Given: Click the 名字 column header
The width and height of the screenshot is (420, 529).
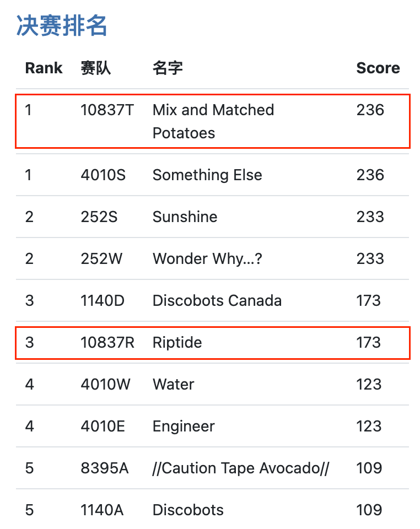Looking at the screenshot, I should (x=168, y=68).
